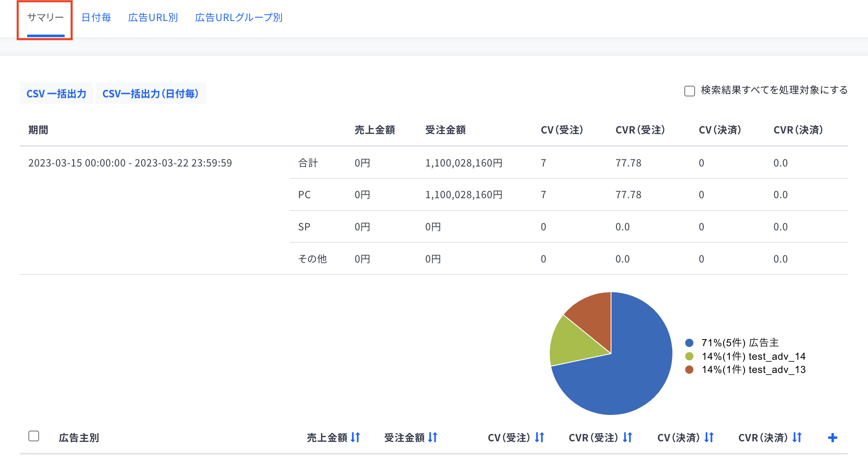Click the 広告主別 column header text
The image size is (868, 464).
[79, 438]
